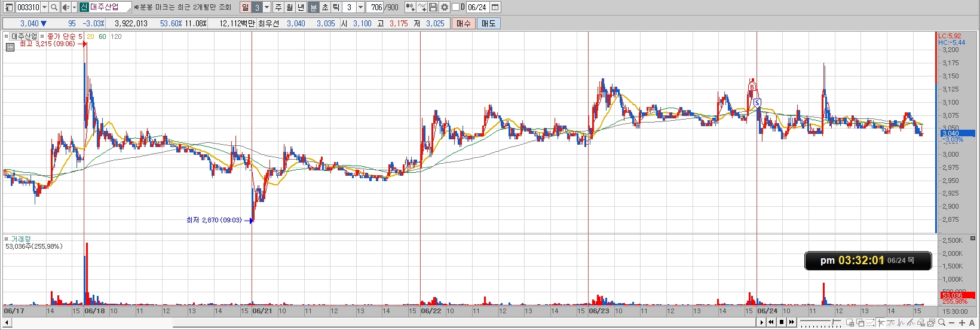Click the eraser with bars icon

(921, 322)
